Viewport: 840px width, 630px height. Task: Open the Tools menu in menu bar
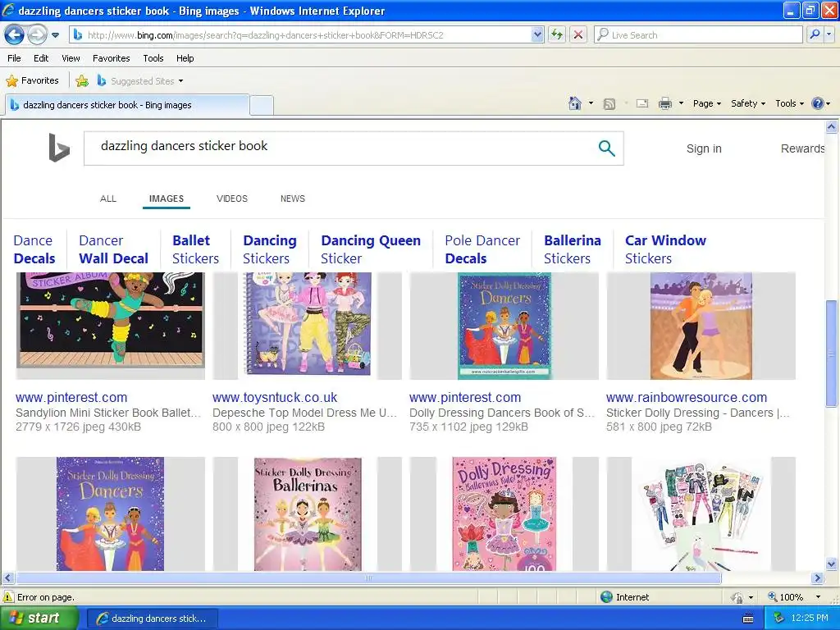153,58
